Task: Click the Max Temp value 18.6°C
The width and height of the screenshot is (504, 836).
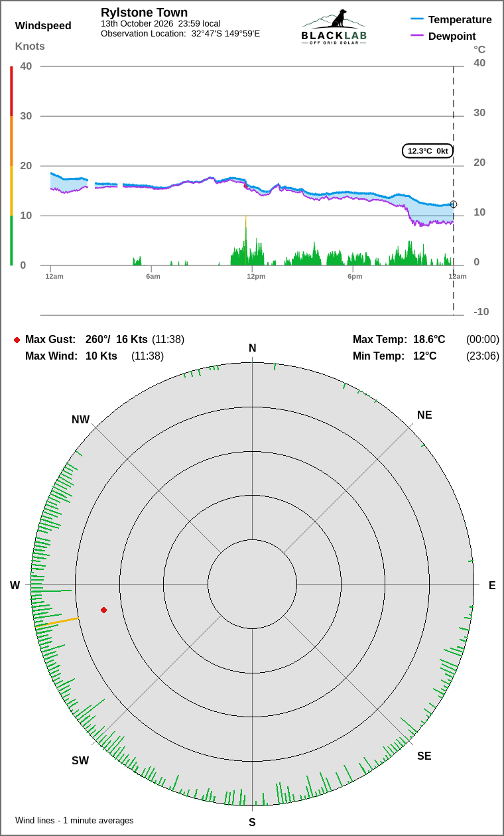Action: tap(429, 340)
